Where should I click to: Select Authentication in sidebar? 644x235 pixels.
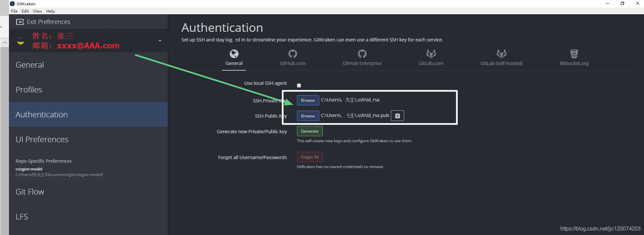tap(88, 114)
